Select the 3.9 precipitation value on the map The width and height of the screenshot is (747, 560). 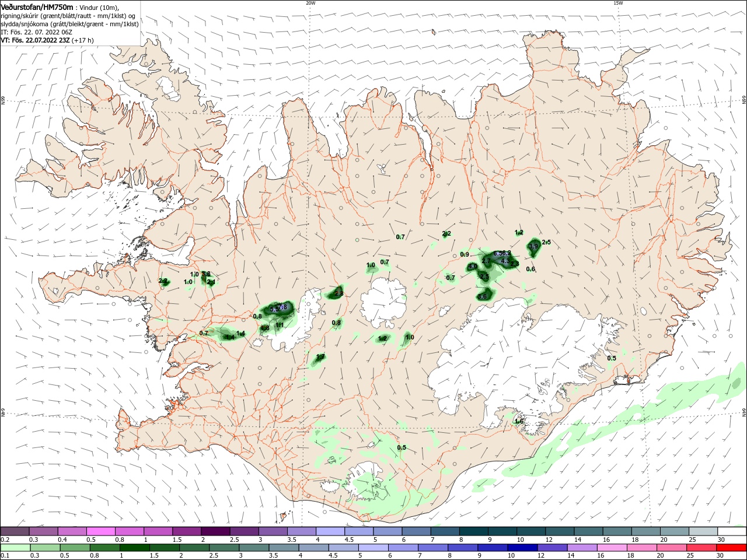coord(533,247)
